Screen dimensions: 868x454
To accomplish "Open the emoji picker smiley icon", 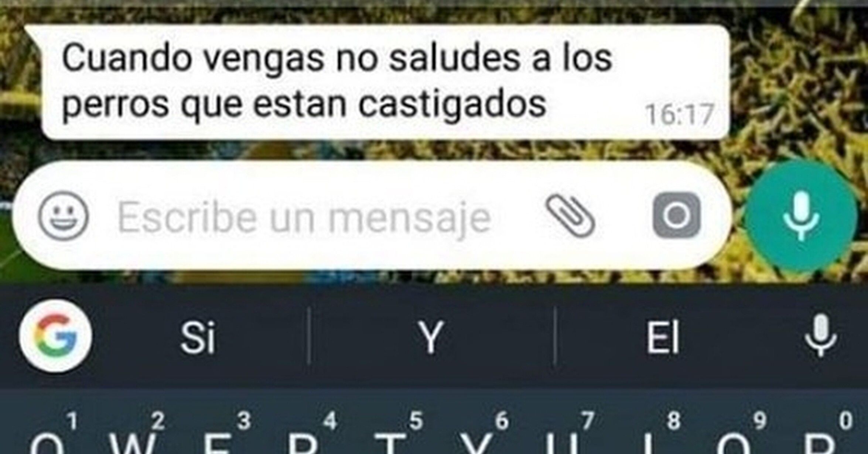I will [x=64, y=216].
